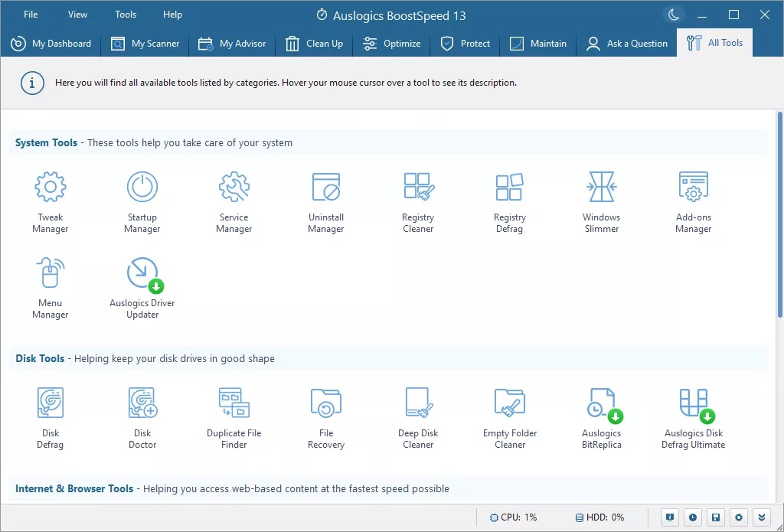
Task: Click the vertical scrollbar of the tools list
Action: click(x=779, y=214)
